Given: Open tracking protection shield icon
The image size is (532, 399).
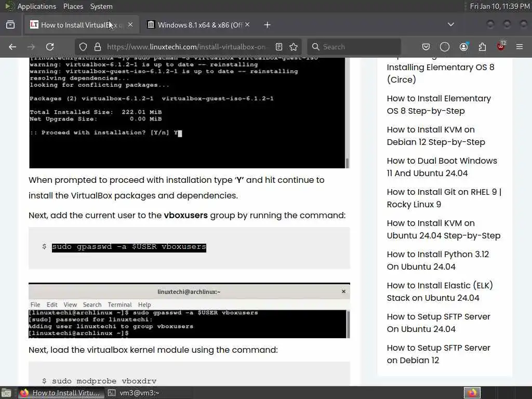Looking at the screenshot, I should [x=83, y=47].
